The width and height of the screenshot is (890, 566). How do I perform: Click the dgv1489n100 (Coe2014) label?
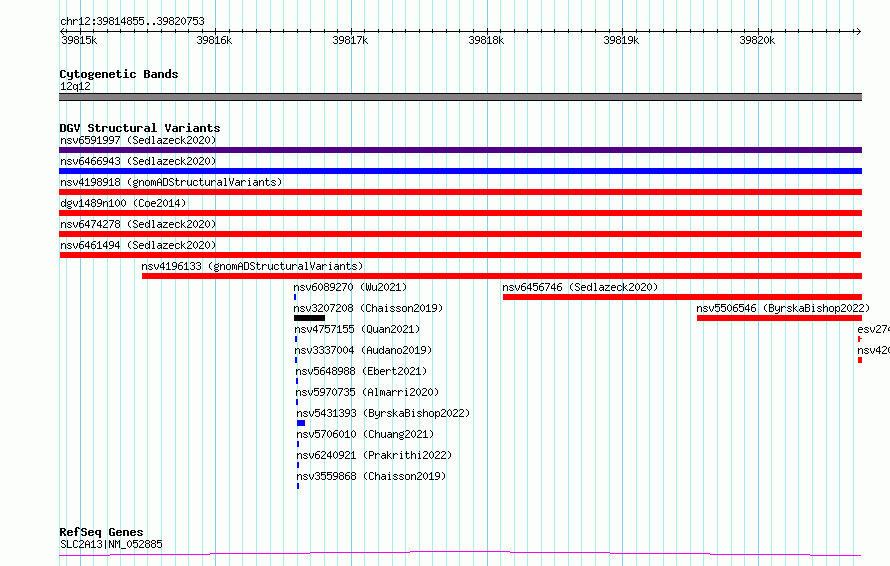coord(123,203)
